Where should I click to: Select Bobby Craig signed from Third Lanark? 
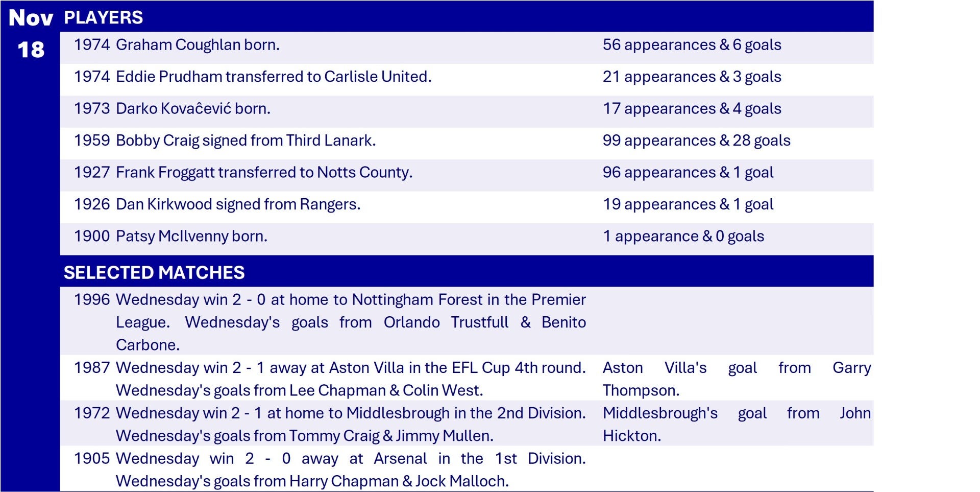click(x=246, y=140)
